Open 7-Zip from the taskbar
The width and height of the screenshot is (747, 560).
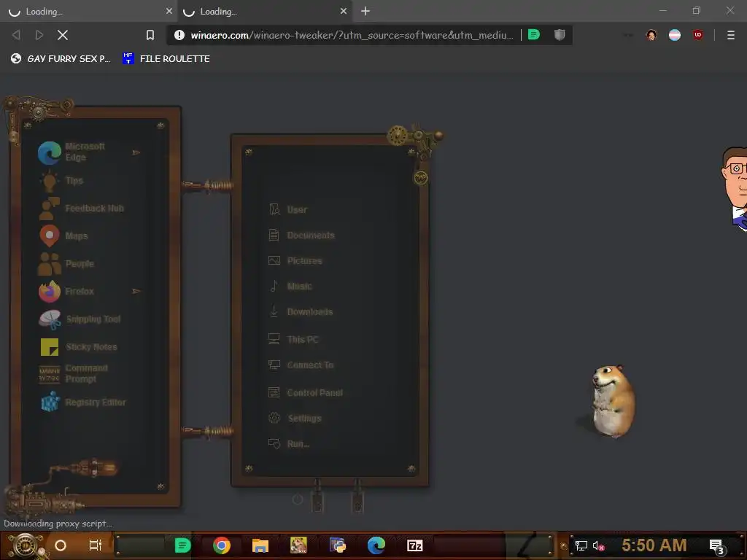[x=415, y=545]
